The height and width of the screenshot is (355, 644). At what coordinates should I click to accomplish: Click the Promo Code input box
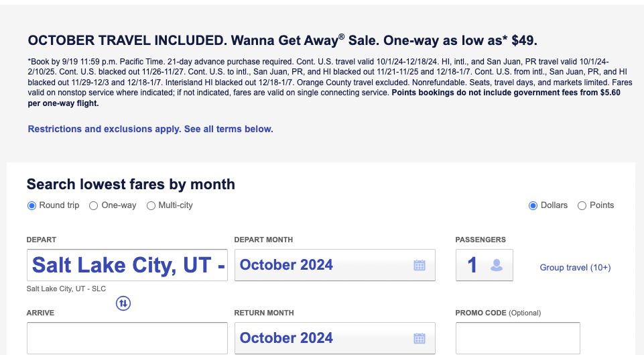(x=517, y=338)
